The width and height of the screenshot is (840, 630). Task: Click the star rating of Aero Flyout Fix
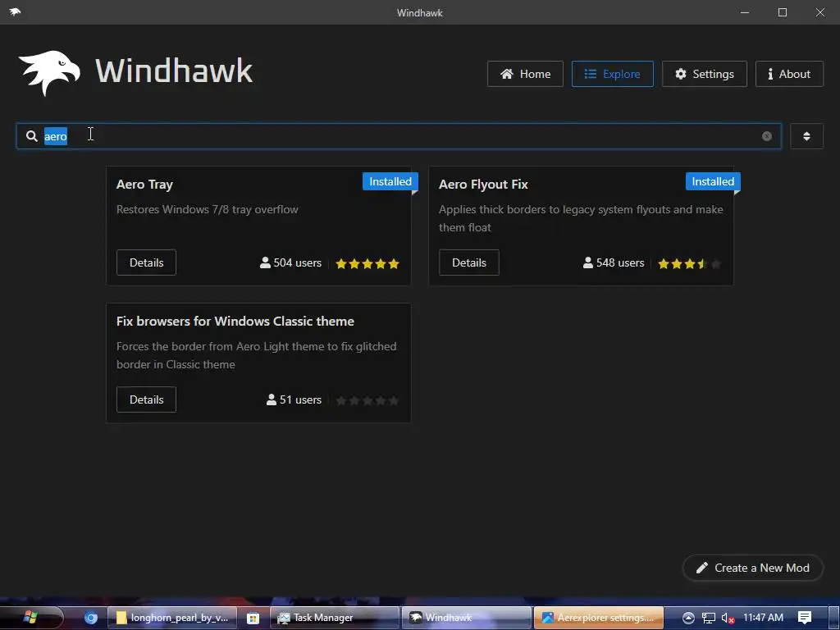tap(690, 263)
